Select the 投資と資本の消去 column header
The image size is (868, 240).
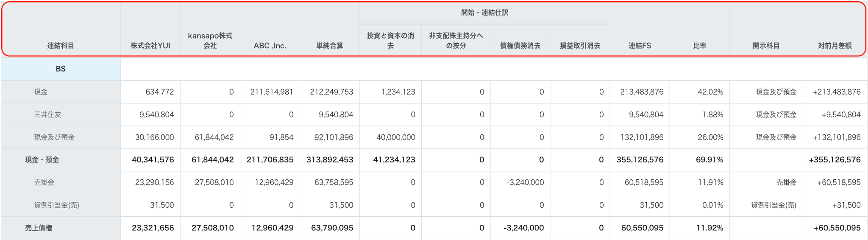tap(390, 41)
